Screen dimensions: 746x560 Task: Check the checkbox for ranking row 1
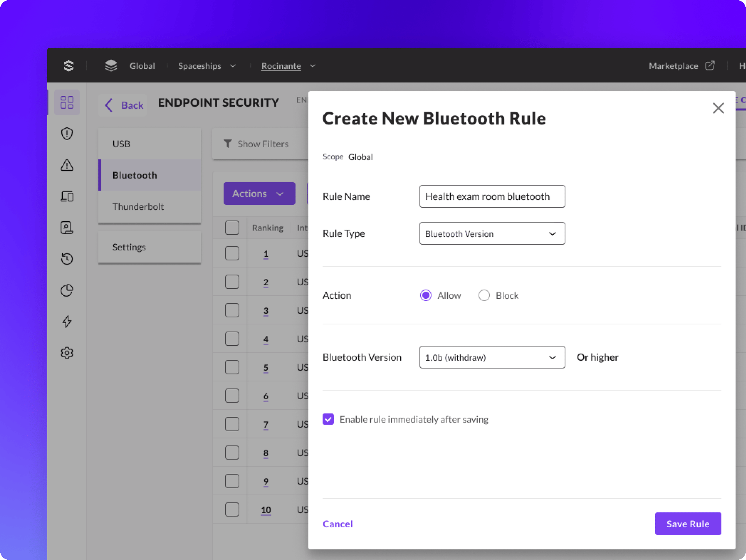tap(232, 253)
